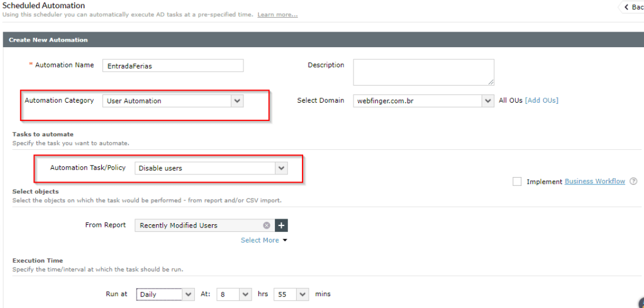Open the Learn more link
644x308 pixels.
point(277,14)
